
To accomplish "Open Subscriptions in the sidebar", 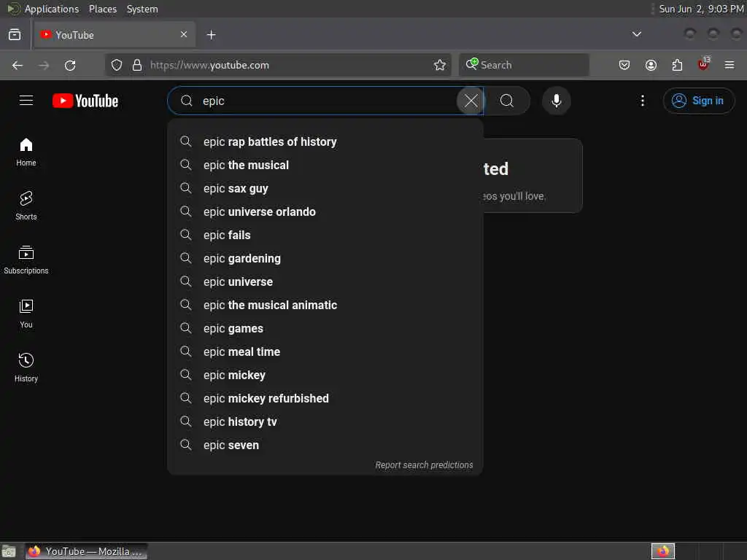I will (x=26, y=260).
